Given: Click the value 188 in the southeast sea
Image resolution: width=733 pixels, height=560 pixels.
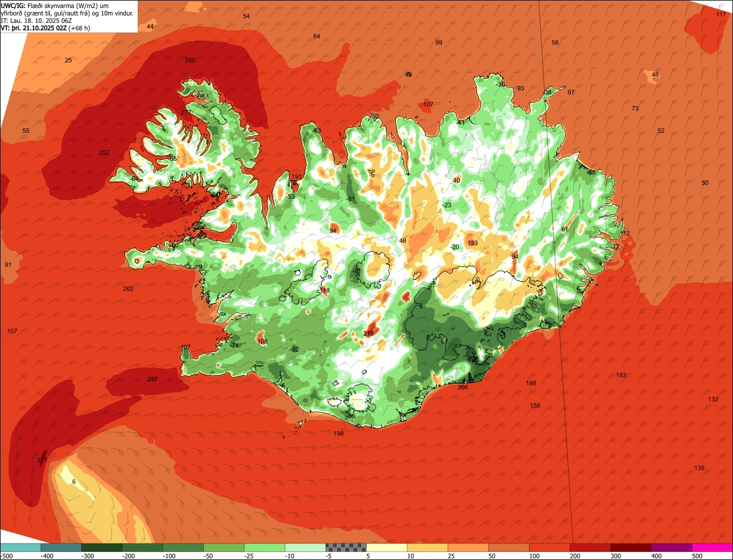Looking at the screenshot, I should pyautogui.click(x=531, y=383).
